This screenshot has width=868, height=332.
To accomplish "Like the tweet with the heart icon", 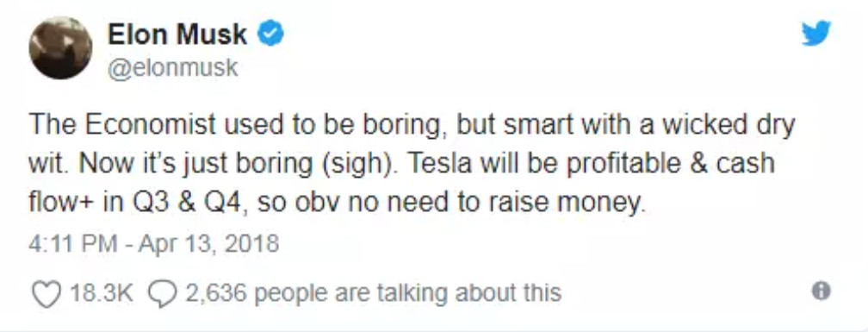I will [x=46, y=293].
